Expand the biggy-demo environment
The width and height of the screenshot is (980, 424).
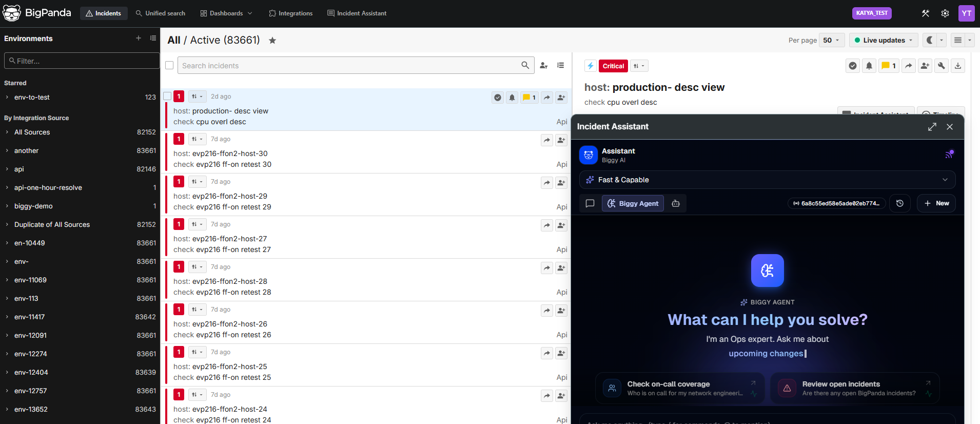7,206
